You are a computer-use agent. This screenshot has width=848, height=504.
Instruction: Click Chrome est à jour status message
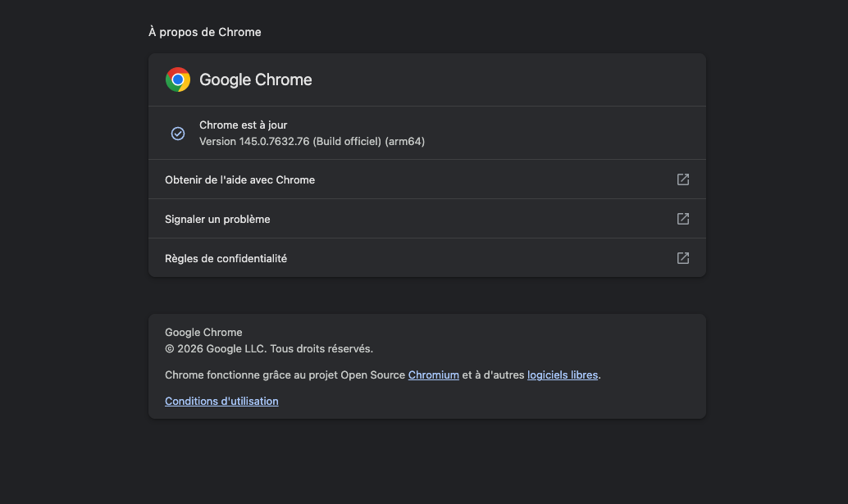[243, 125]
